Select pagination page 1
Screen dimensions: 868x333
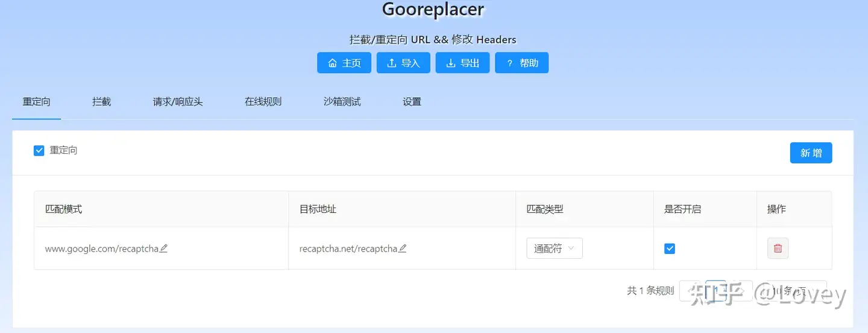(716, 291)
